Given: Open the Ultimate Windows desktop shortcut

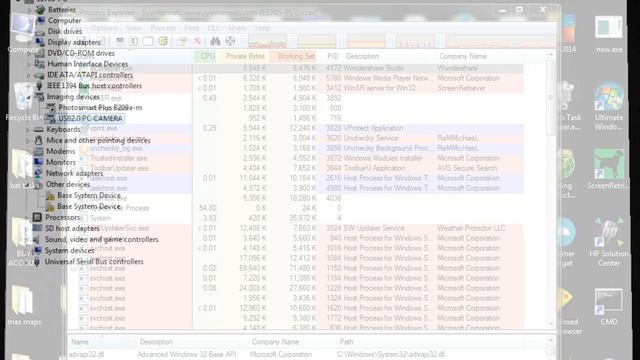Looking at the screenshot, I should [609, 106].
